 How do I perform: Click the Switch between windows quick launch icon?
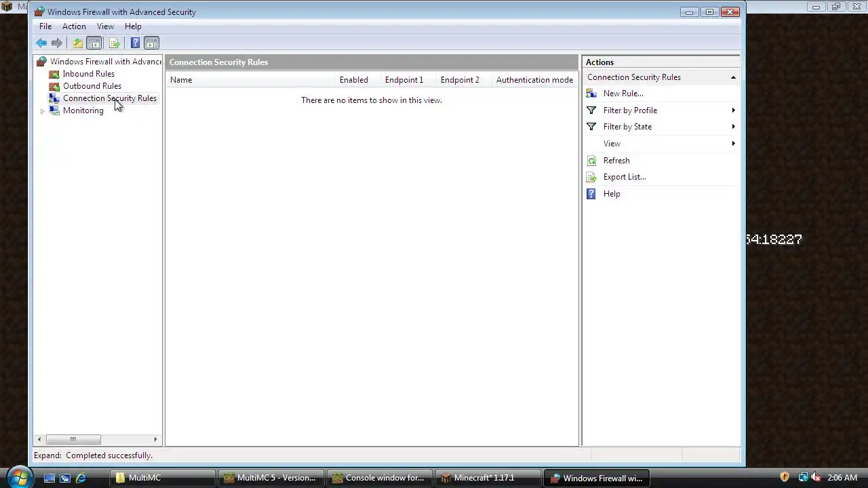tap(65, 478)
